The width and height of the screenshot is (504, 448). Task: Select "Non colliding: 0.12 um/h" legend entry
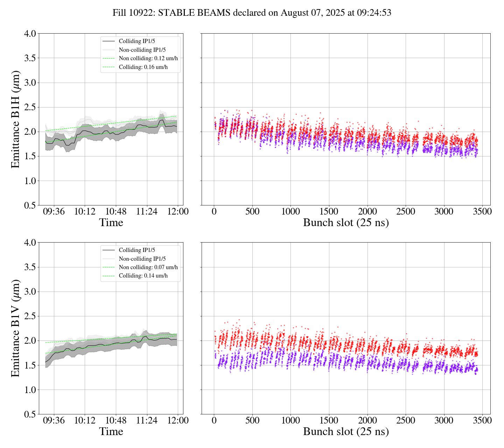tap(148, 58)
